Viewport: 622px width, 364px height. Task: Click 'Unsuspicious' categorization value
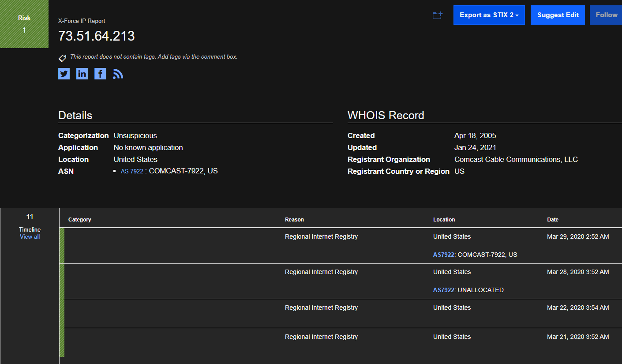pos(135,135)
